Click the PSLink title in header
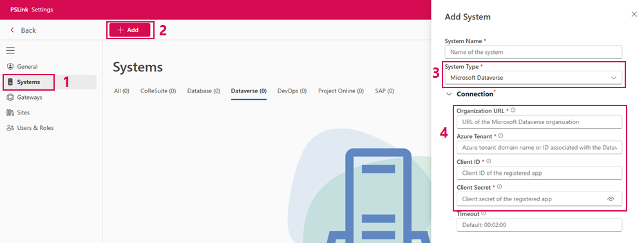Viewport: 644px width, 243px height. pos(19,10)
